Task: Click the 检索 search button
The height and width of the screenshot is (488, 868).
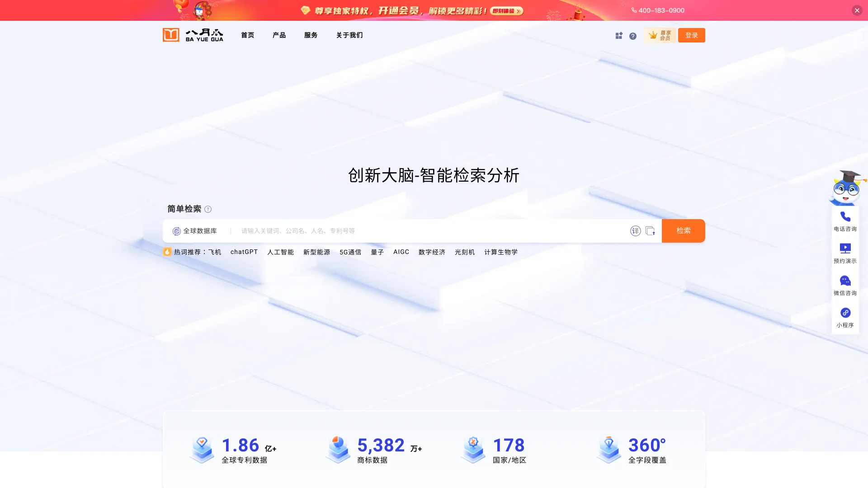Action: coord(683,230)
